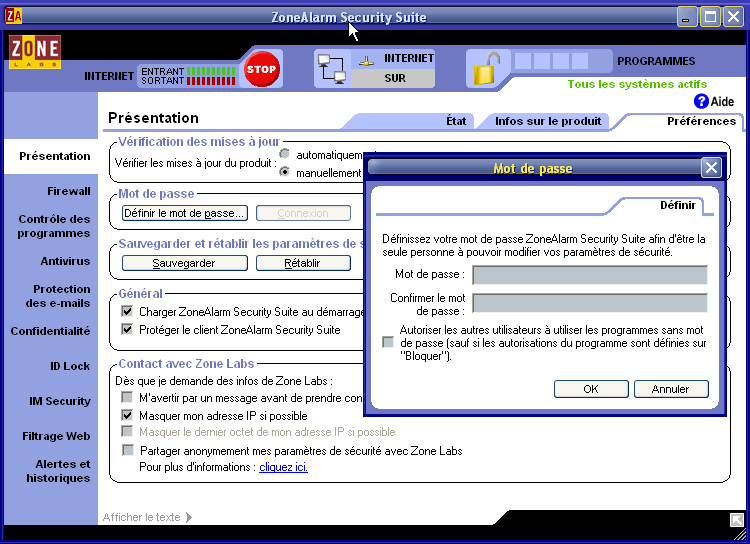The image size is (750, 544).
Task: Open the Filtrage Web panel
Action: coord(56,436)
